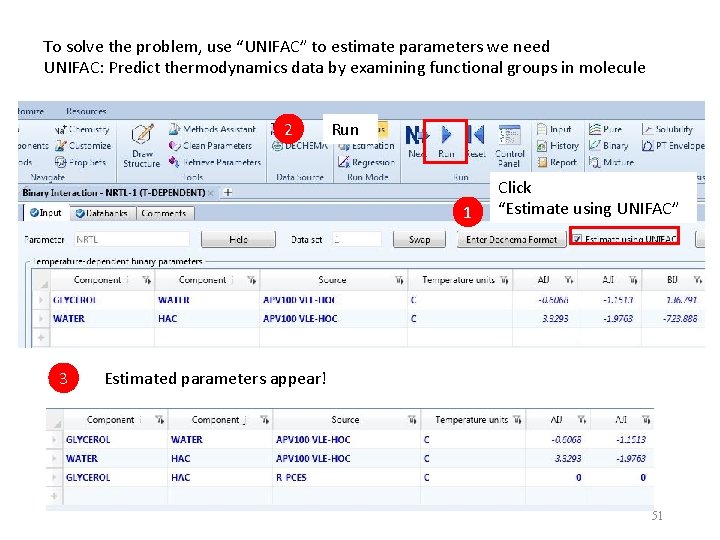Open the DECHEMA data source
The height and width of the screenshot is (540, 720).
click(300, 146)
